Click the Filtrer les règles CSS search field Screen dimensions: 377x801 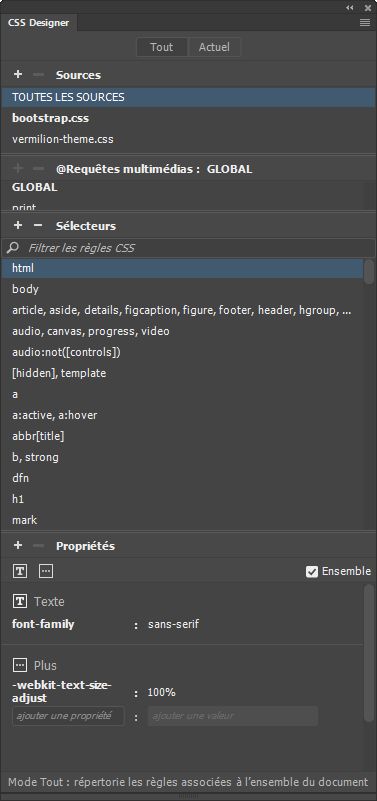(188, 248)
